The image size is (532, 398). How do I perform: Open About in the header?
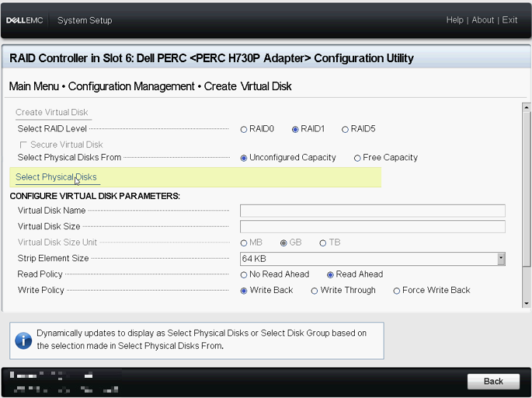tap(482, 20)
